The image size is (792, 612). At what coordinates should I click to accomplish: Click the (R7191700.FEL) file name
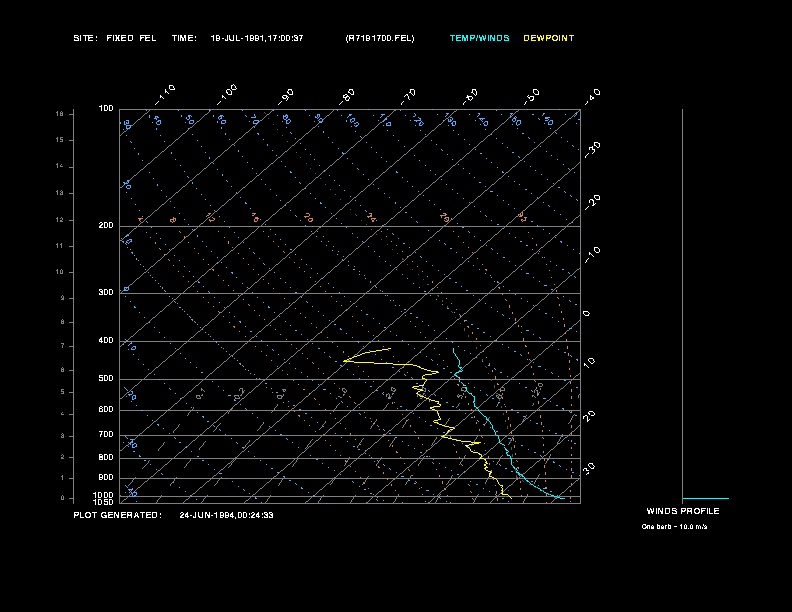[x=380, y=38]
